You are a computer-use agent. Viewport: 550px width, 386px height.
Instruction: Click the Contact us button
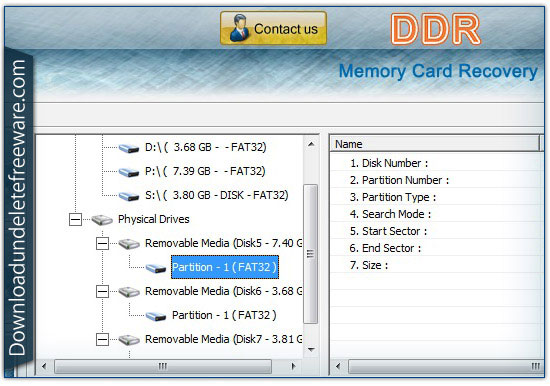pos(273,28)
